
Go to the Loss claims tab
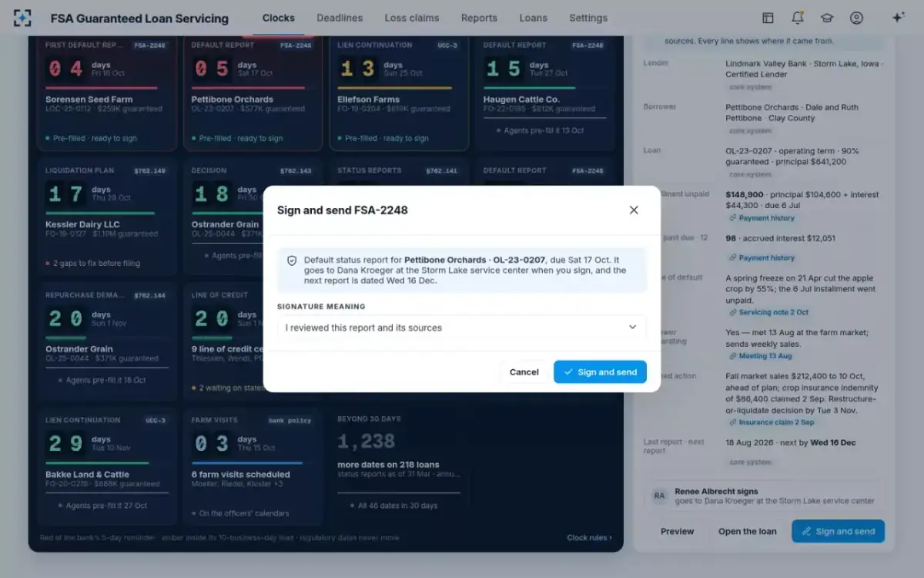point(412,18)
